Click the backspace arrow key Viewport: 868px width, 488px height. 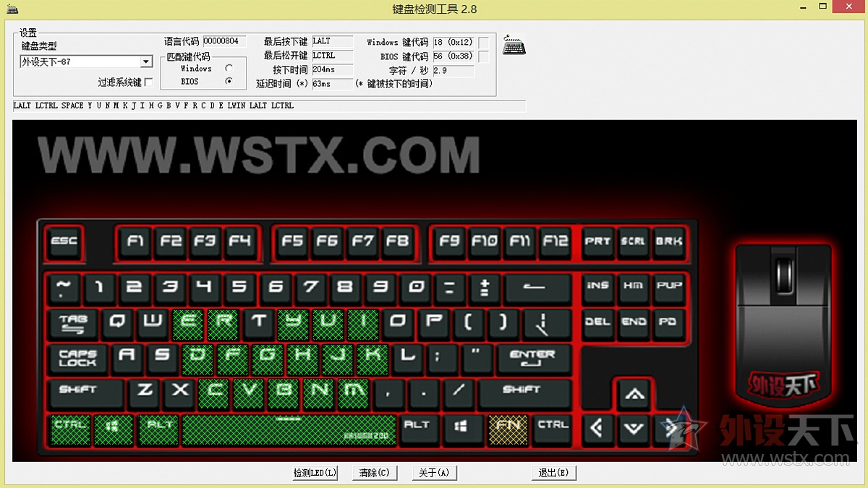point(537,289)
